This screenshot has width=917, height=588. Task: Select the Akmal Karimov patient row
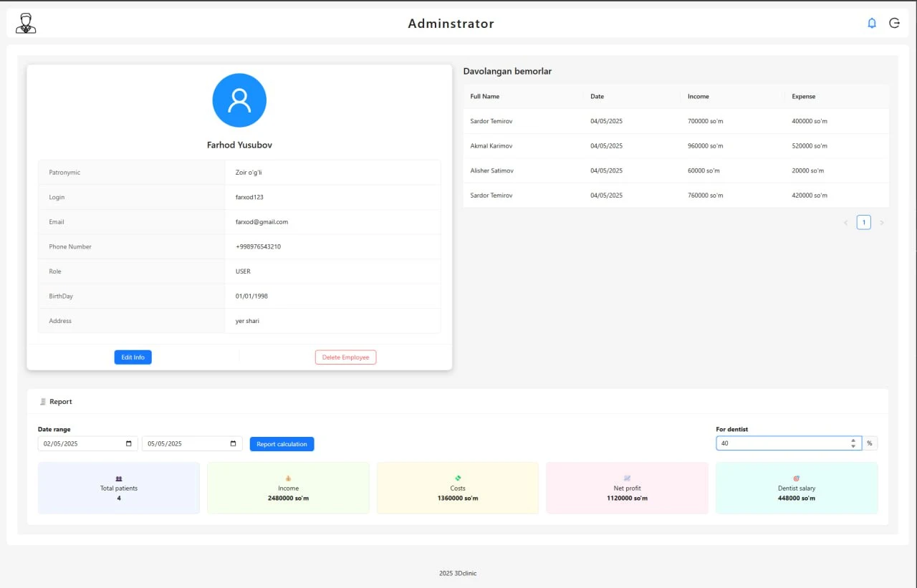[676, 146]
